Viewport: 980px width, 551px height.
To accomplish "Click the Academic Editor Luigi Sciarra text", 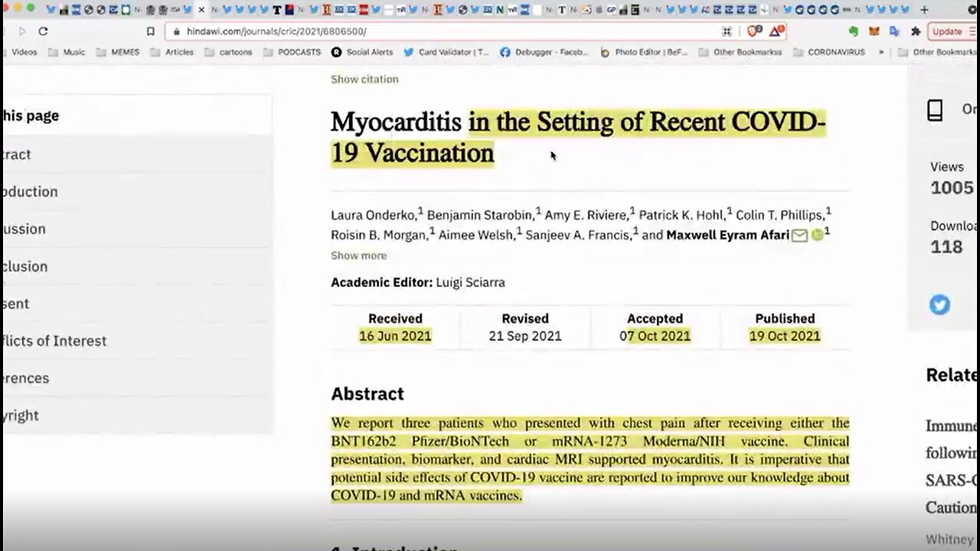I will point(417,282).
